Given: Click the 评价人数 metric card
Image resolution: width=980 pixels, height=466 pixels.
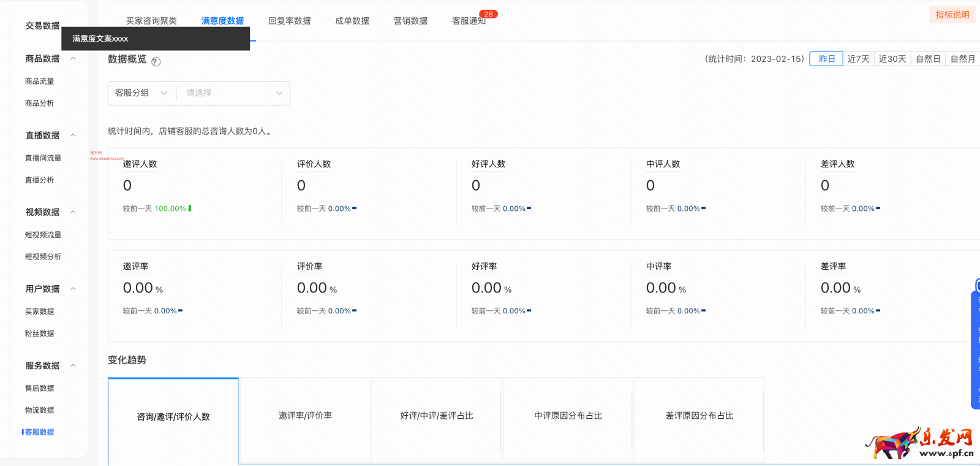Looking at the screenshot, I should [369, 193].
